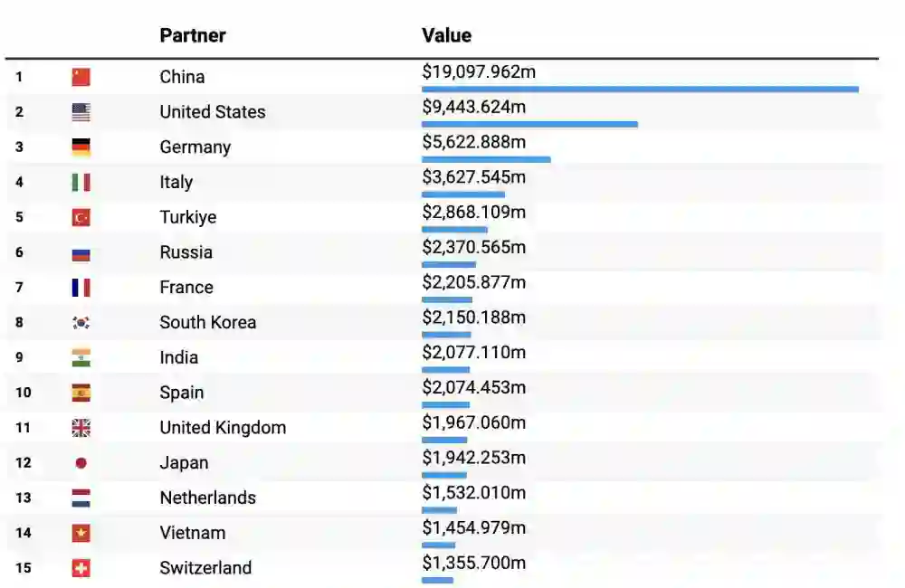The height and width of the screenshot is (588, 905).
Task: Select the Netherlands partner name
Action: point(207,498)
